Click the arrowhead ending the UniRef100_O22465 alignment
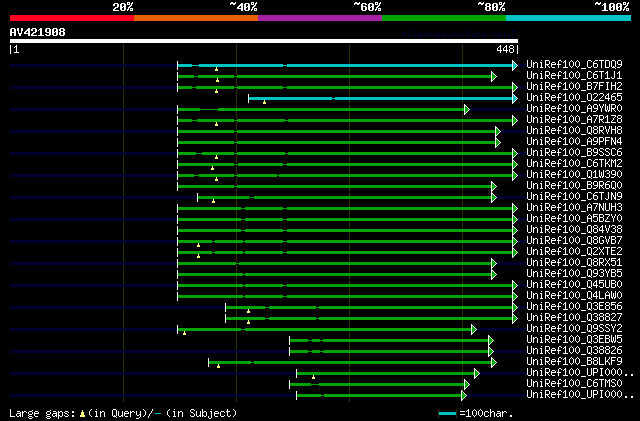Image resolution: width=640 pixels, height=421 pixels. (515, 98)
